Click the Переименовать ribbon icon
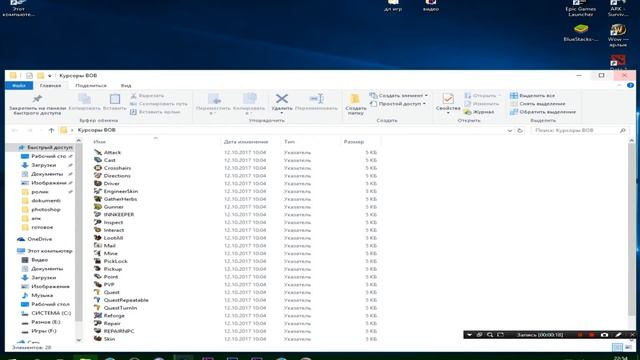 (316, 98)
